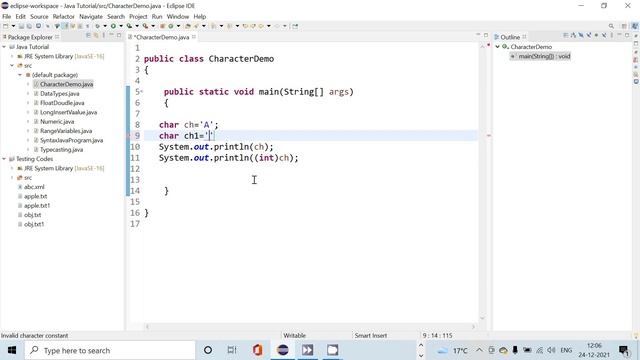Screen dimensions: 640x360
Task: Click the Windows Start button
Action: coord(12,350)
